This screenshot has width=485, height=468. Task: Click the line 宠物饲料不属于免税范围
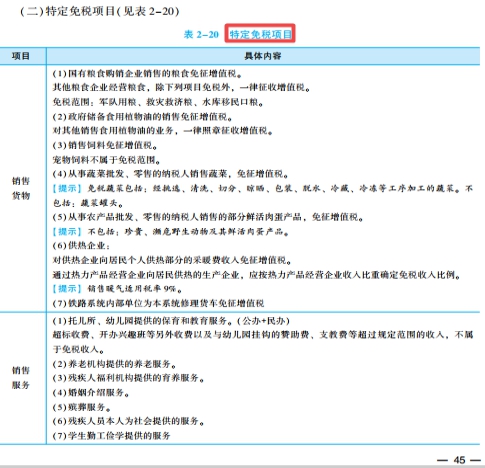(106, 160)
